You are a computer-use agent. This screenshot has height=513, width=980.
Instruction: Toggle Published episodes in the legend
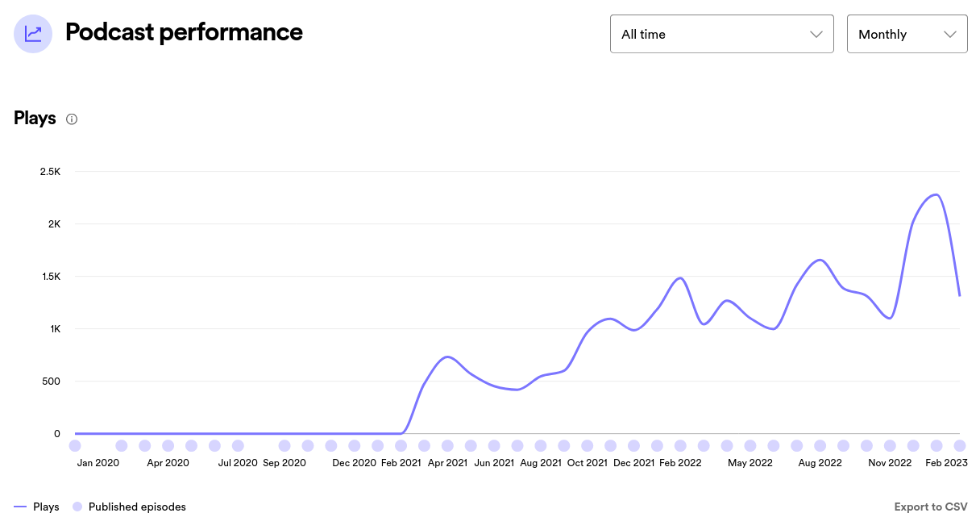coord(136,507)
